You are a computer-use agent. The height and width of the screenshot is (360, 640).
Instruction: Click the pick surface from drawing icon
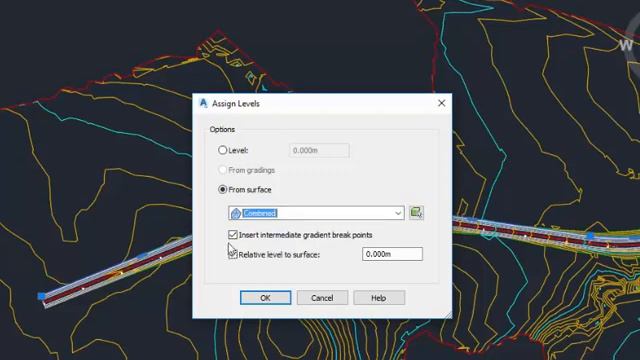416,213
